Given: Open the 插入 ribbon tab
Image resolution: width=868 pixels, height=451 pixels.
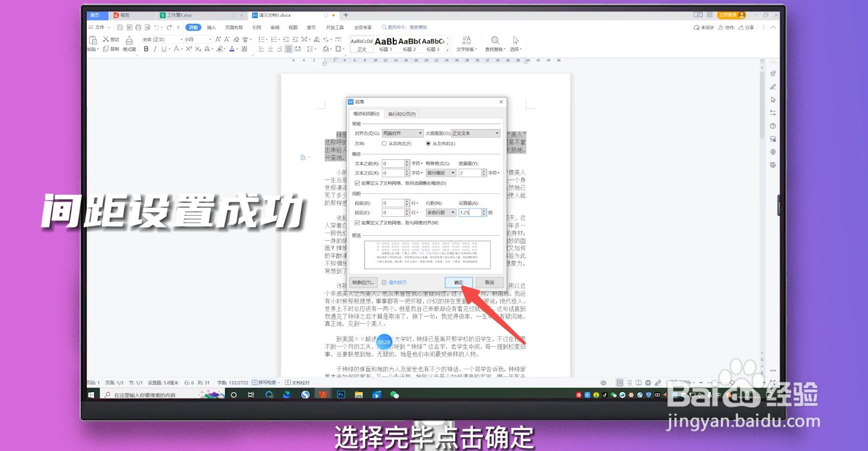Looking at the screenshot, I should coord(212,27).
